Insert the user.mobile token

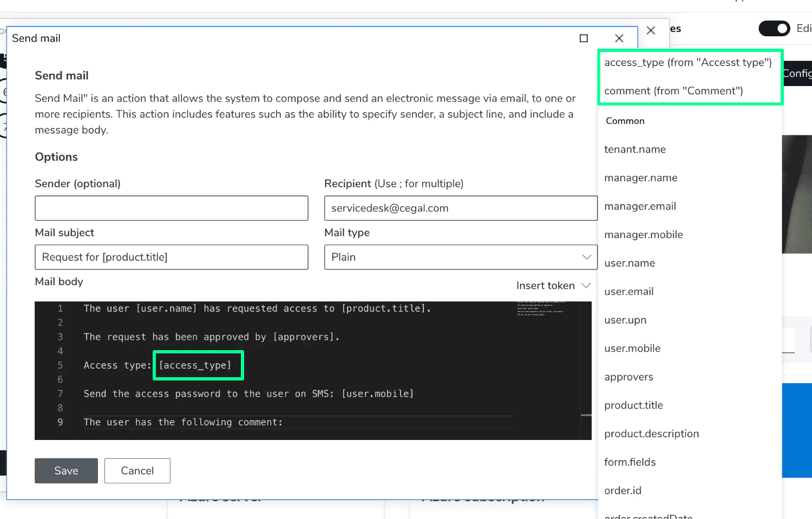click(x=632, y=348)
